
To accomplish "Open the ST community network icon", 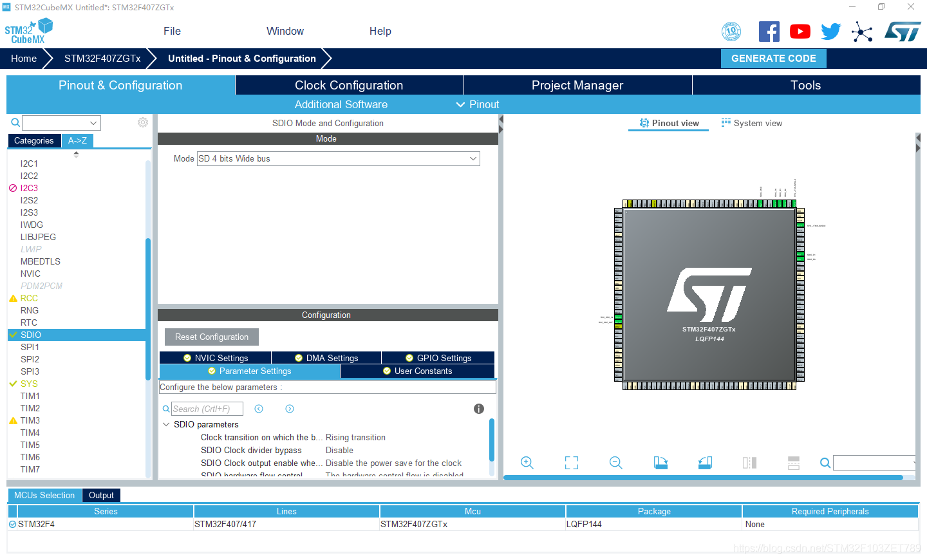I will coord(862,32).
